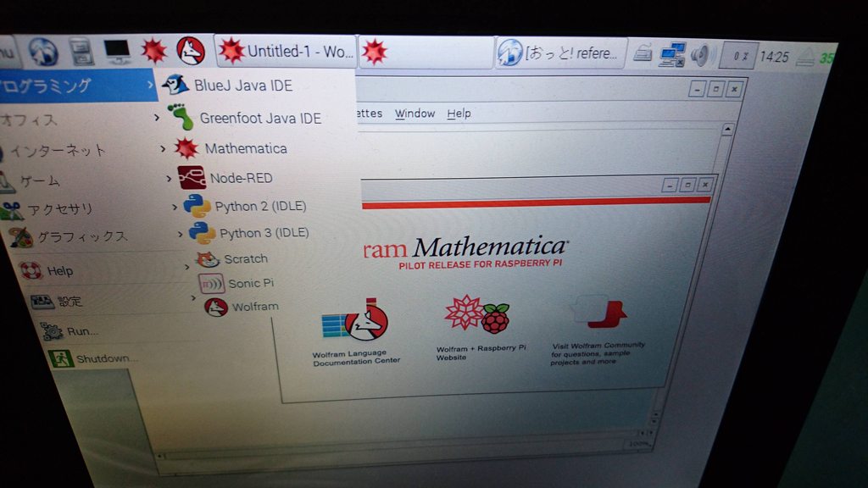The height and width of the screenshot is (488, 868).
Task: Click the Node-RED flow icon
Action: pos(192,178)
